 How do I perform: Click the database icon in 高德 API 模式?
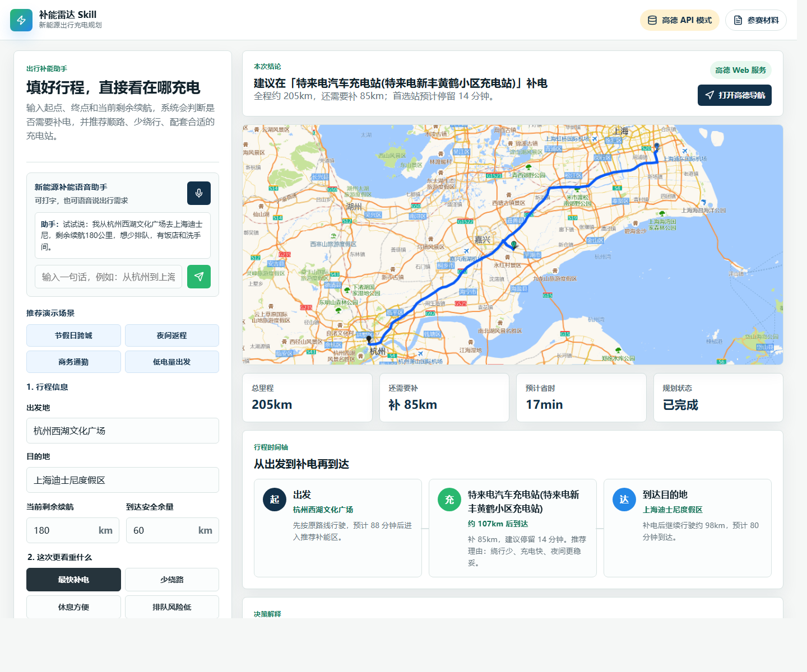click(x=652, y=20)
